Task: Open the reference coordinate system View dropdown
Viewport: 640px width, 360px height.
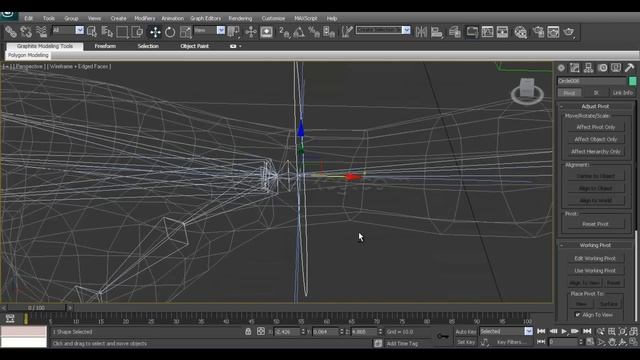Action: (221, 30)
